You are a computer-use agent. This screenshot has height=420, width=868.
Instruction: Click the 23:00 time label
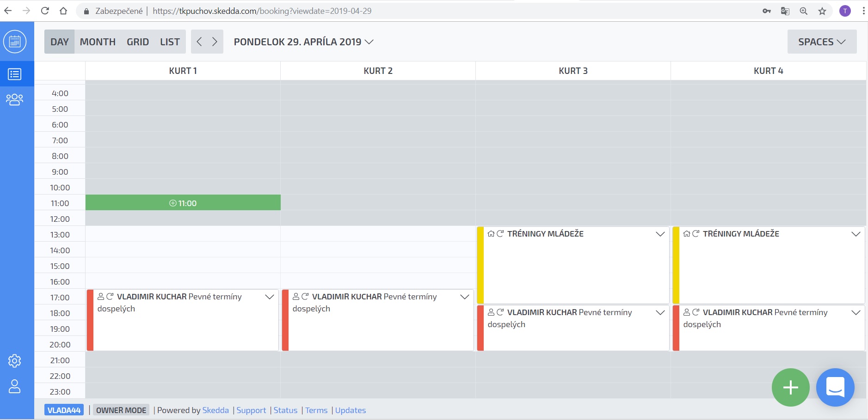pos(60,392)
